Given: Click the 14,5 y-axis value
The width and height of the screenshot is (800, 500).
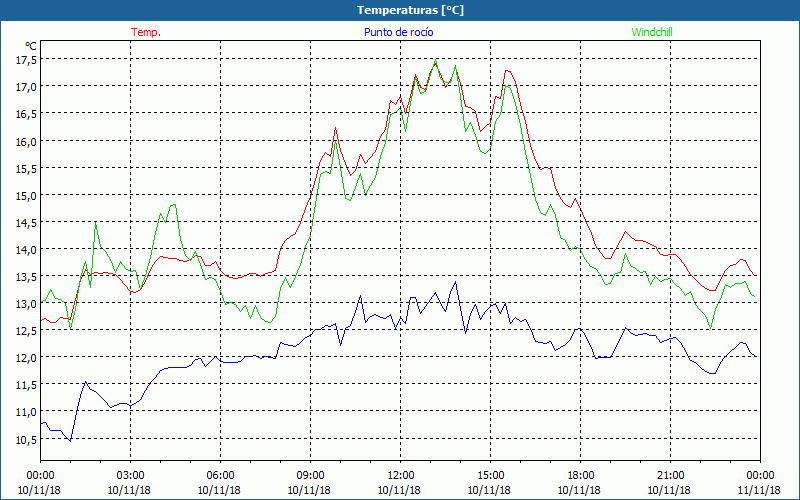Looking at the screenshot, I should click(26, 223).
